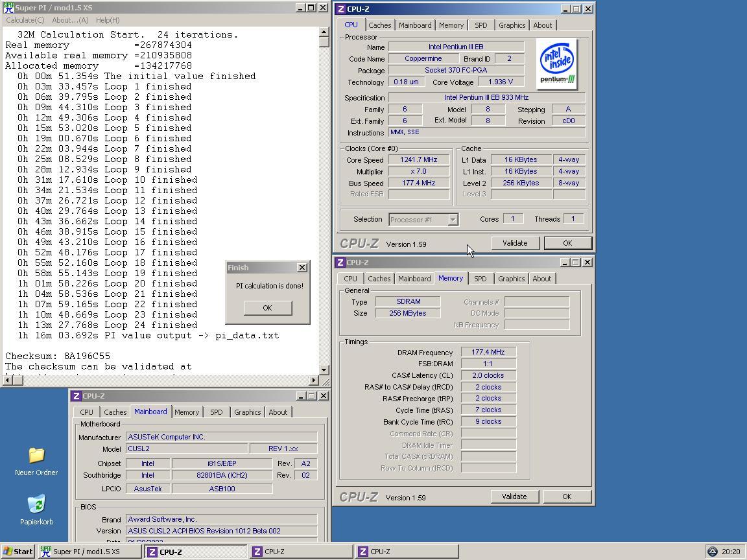The height and width of the screenshot is (560, 747).
Task: Click the CPU-Z Mainboard window title icon
Action: point(77,396)
